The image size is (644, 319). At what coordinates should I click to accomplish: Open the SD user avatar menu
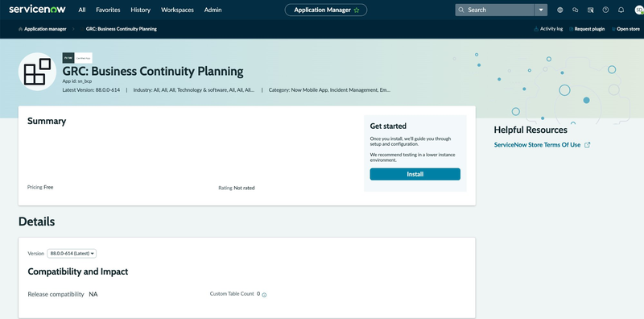pyautogui.click(x=638, y=10)
